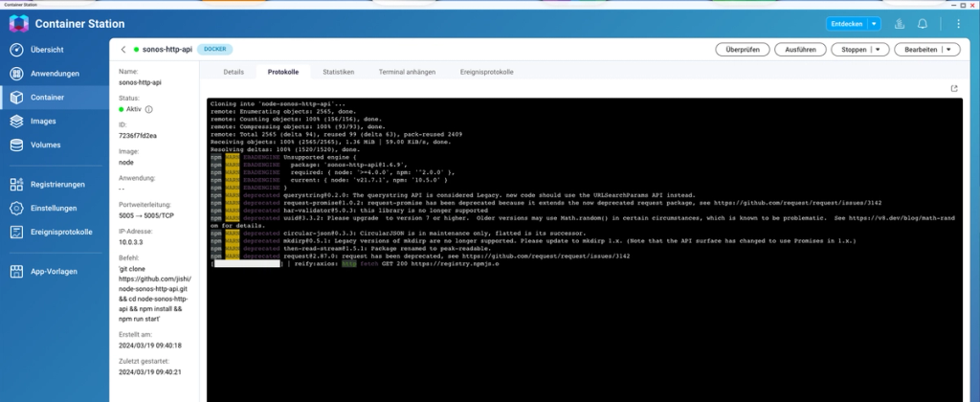
Task: Click log line 'Cloning into node-sonos-http-api'
Action: 278,103
